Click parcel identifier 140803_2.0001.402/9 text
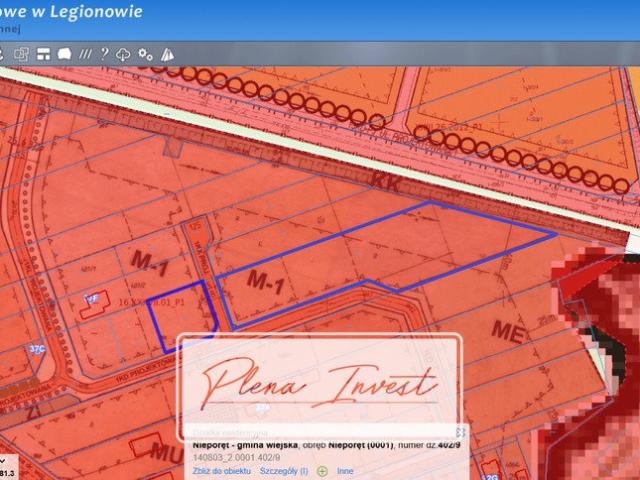The image size is (640, 480). coord(236,458)
